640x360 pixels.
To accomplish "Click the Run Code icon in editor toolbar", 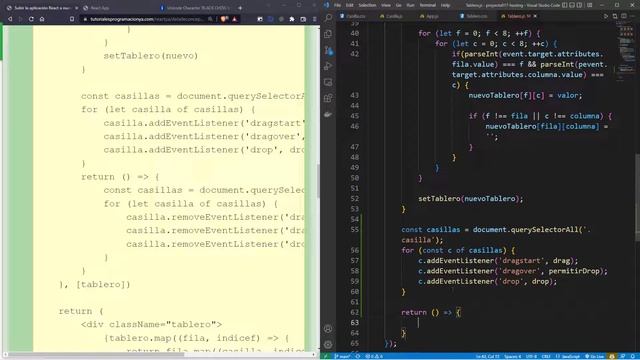I will tap(606, 16).
